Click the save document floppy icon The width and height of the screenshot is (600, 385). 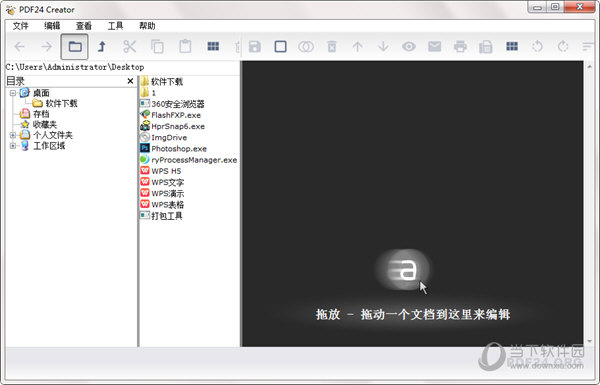coord(255,47)
